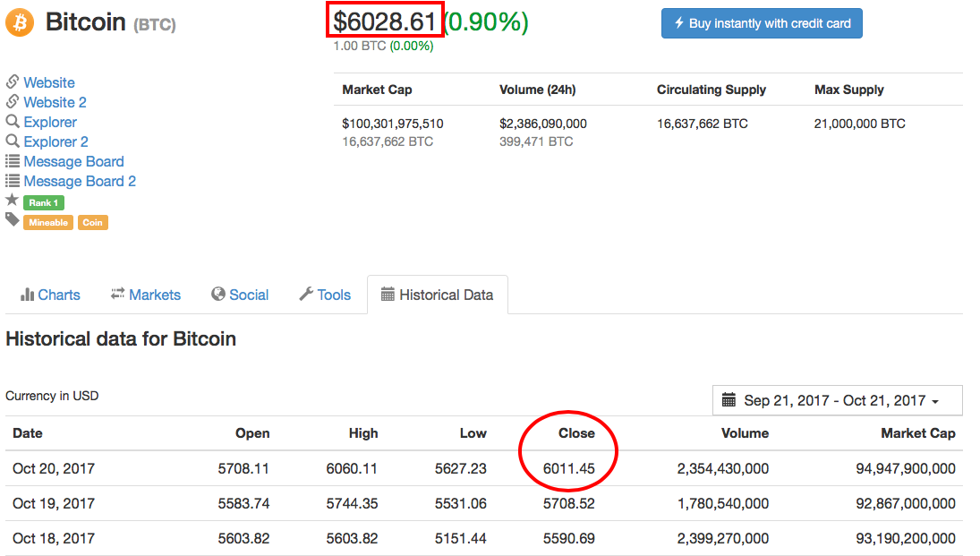Click the Oct 20 high value 6060.11

point(352,468)
